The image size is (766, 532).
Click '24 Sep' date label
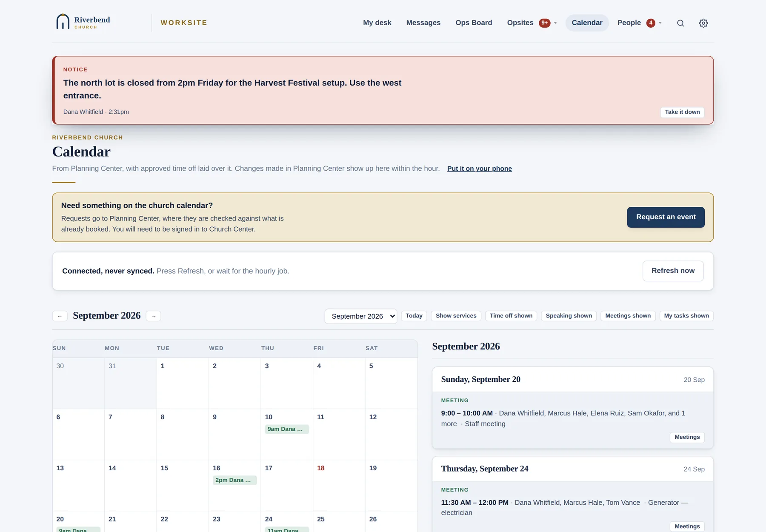point(694,469)
